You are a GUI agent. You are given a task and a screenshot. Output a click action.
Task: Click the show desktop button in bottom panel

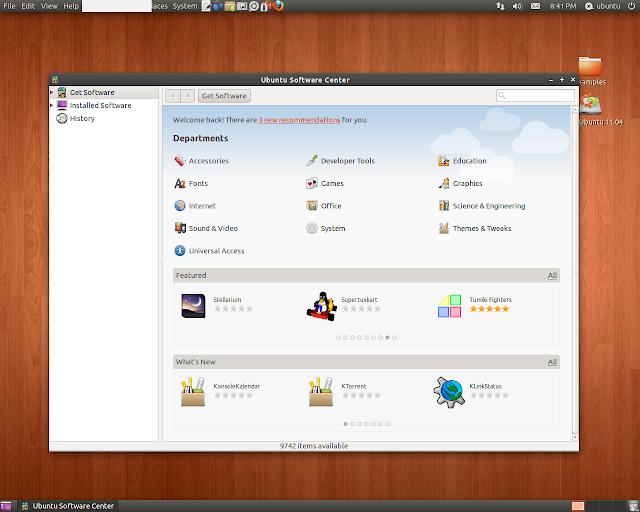6,506
